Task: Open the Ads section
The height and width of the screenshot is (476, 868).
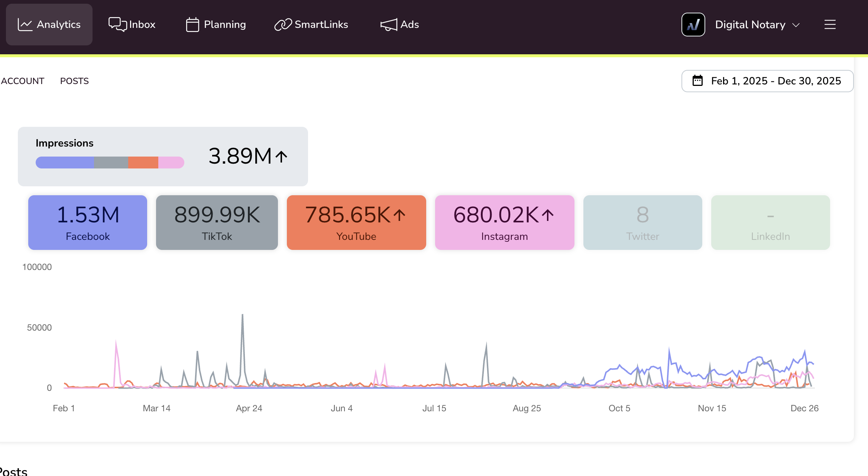Action: pyautogui.click(x=399, y=25)
